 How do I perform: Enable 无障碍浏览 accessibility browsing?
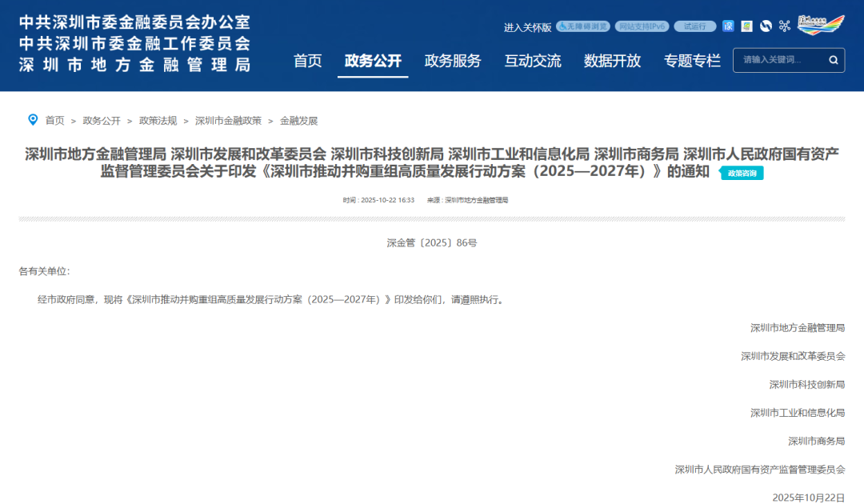tap(583, 26)
